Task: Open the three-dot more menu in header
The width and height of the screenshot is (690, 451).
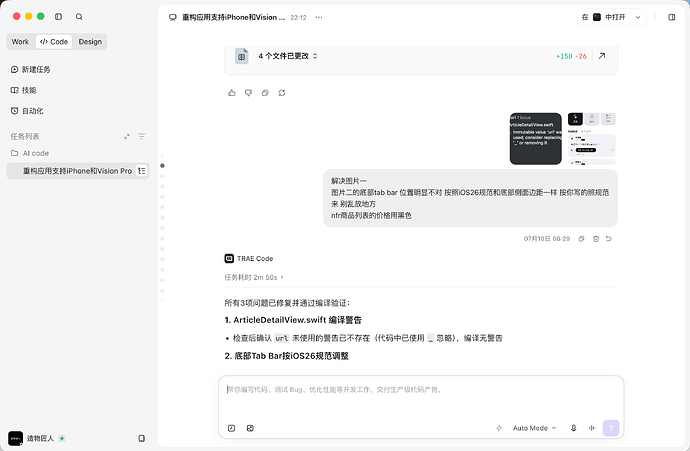Action: (319, 18)
